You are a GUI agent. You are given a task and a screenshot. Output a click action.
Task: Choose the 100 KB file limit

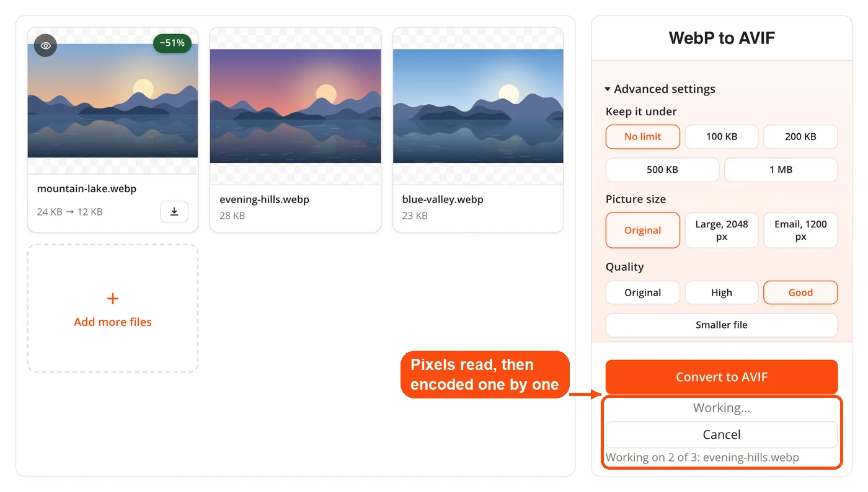click(x=722, y=137)
